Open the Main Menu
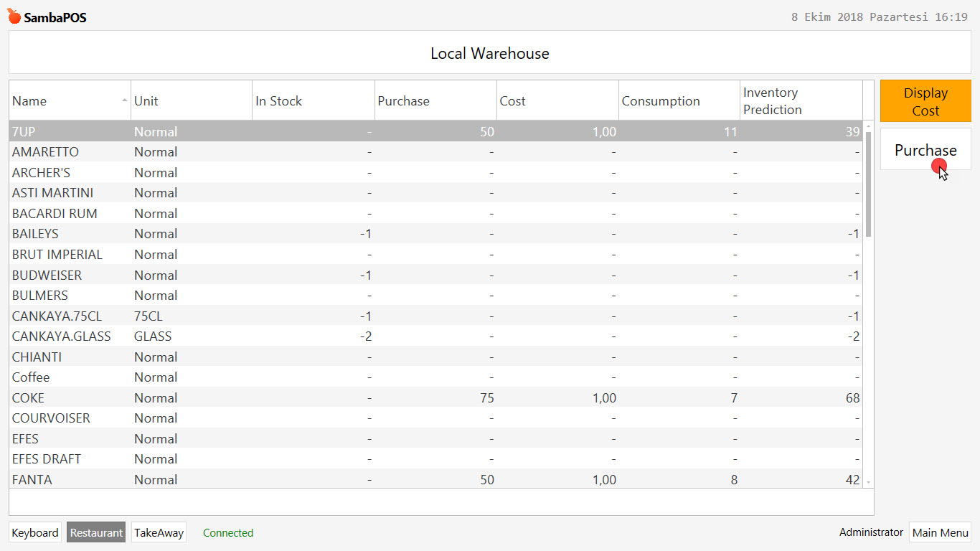This screenshot has height=551, width=980. [x=940, y=532]
